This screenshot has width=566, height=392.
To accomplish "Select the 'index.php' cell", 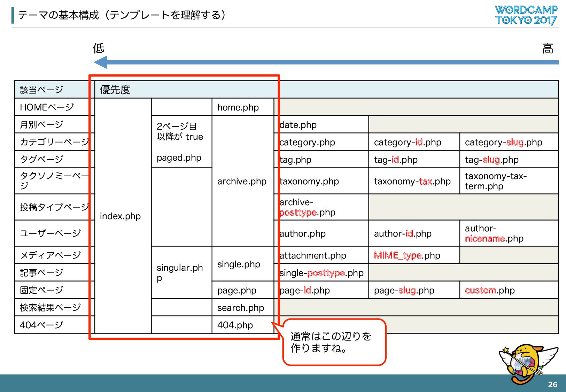I will (123, 216).
